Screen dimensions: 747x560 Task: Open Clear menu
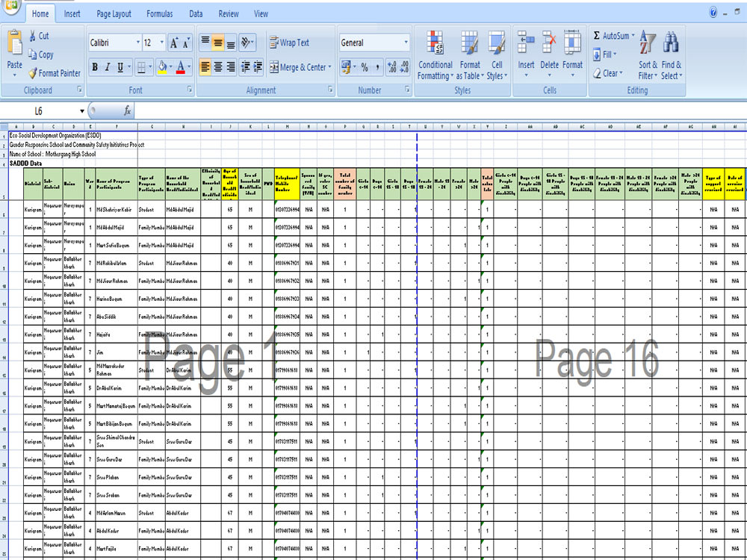pos(608,73)
